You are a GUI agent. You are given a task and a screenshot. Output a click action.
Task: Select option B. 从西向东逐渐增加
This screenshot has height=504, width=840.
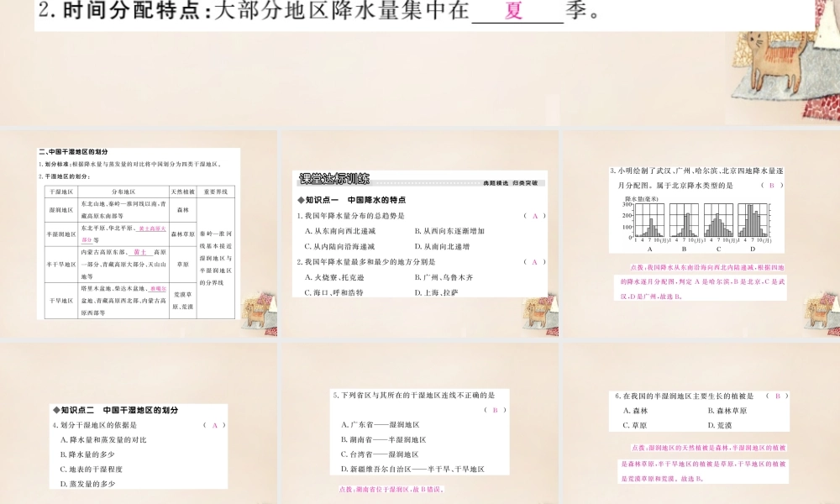pyautogui.click(x=449, y=231)
